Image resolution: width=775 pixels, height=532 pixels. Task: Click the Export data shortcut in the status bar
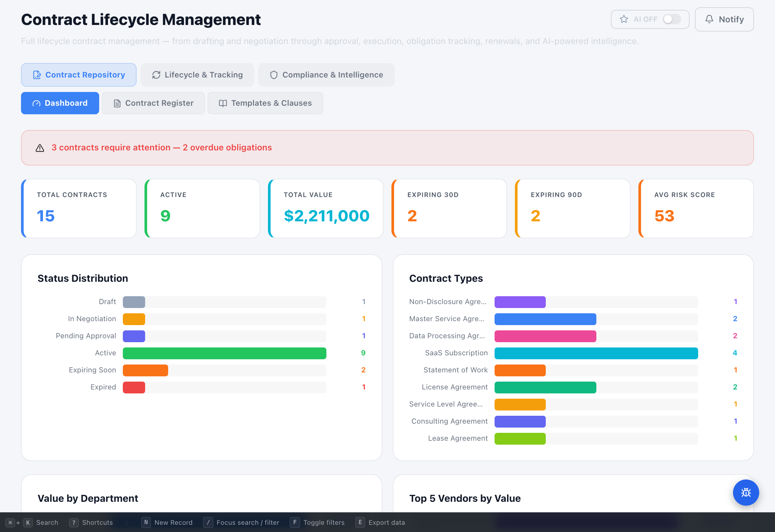380,522
